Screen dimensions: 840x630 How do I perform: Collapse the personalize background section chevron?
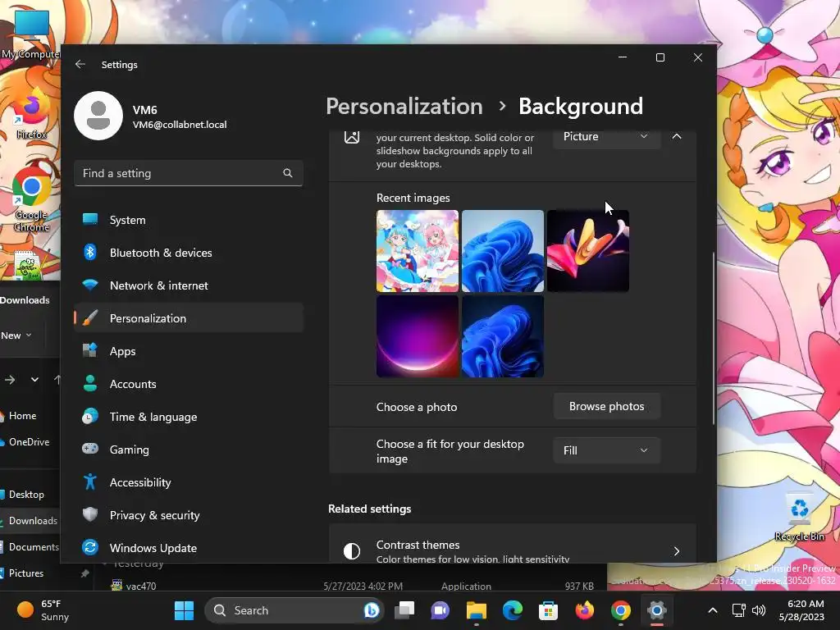677,137
